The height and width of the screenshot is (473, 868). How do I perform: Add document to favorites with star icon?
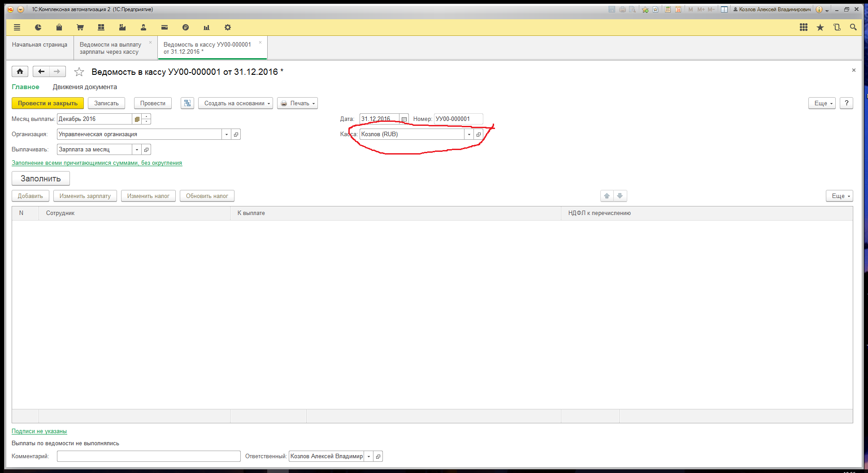(79, 72)
